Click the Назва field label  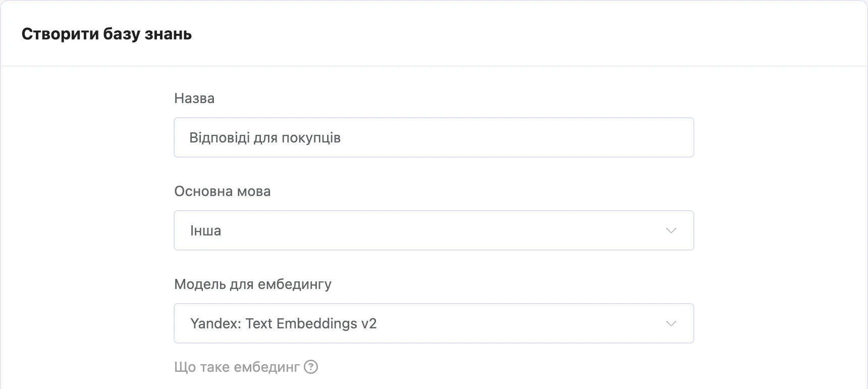[x=194, y=98]
